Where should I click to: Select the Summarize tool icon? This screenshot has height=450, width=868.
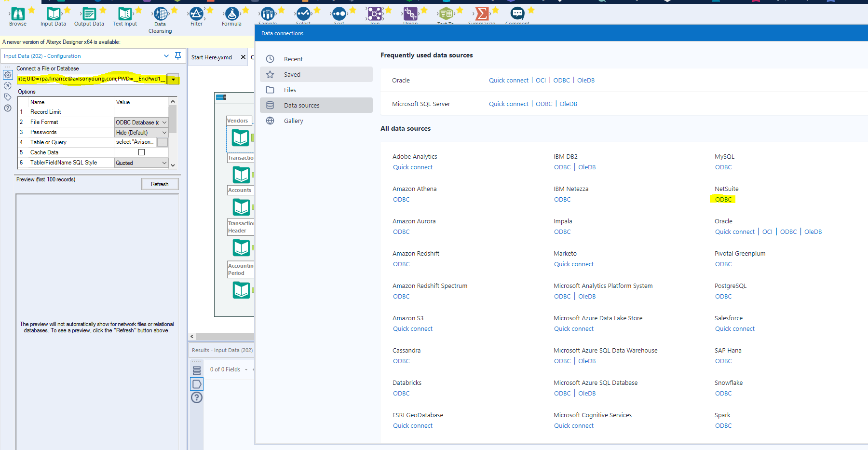(482, 14)
